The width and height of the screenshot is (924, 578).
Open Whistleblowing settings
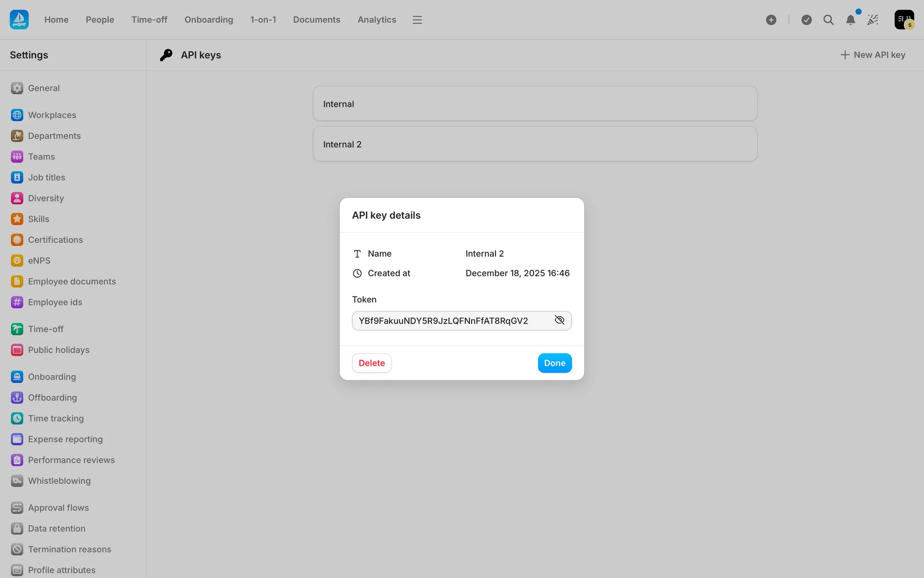[59, 481]
